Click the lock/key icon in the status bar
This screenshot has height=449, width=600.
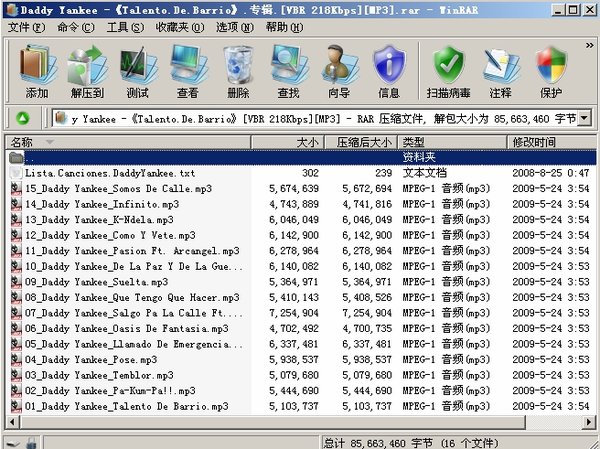click(x=32, y=443)
